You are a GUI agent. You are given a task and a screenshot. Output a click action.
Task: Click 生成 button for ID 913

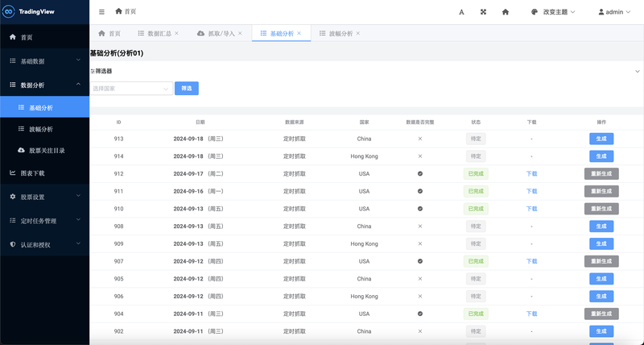pyautogui.click(x=601, y=139)
